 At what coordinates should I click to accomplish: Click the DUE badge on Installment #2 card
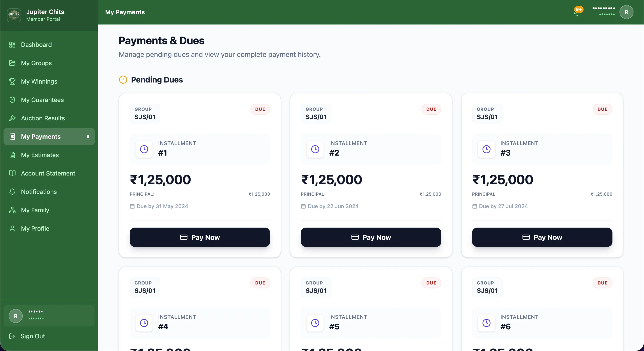pos(431,109)
